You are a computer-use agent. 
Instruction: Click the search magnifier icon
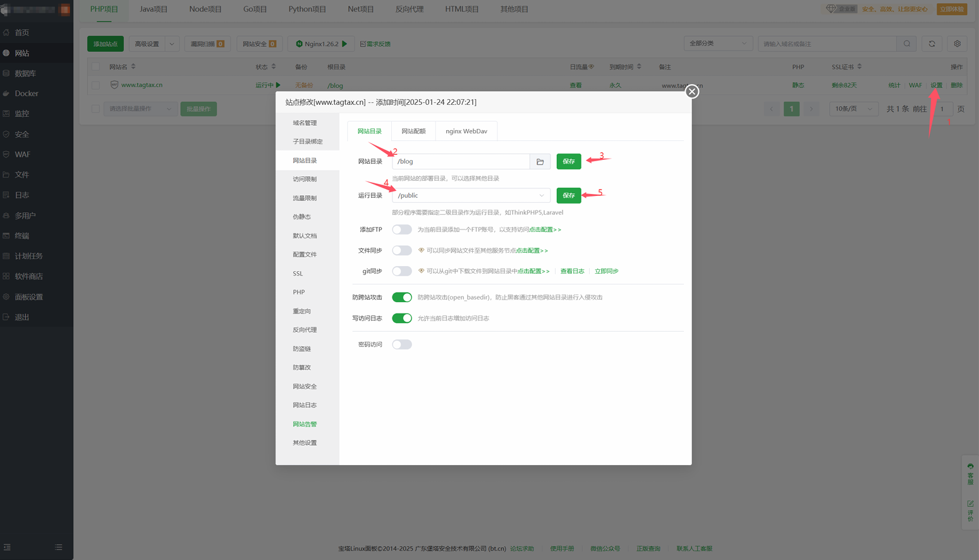907,44
